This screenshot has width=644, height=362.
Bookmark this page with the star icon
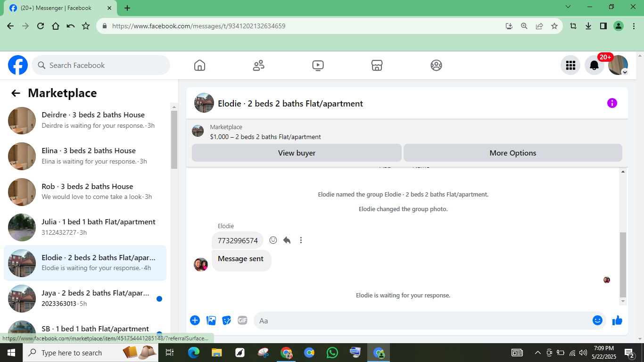(554, 26)
